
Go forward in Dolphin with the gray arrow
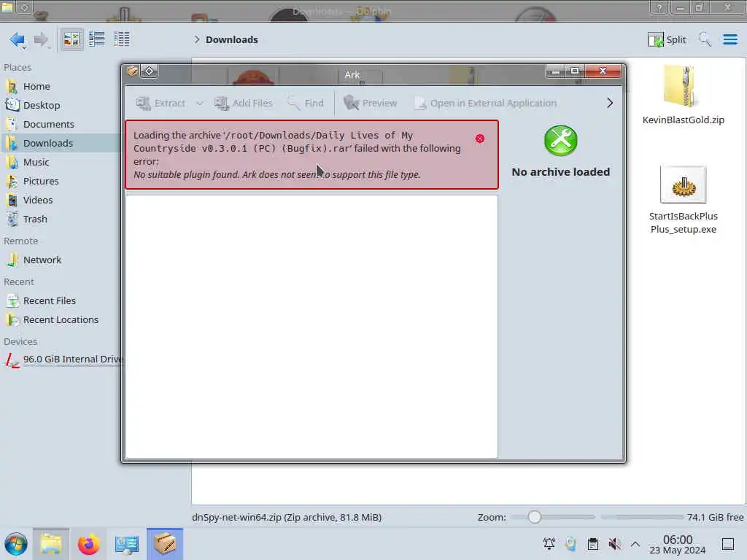click(x=42, y=39)
